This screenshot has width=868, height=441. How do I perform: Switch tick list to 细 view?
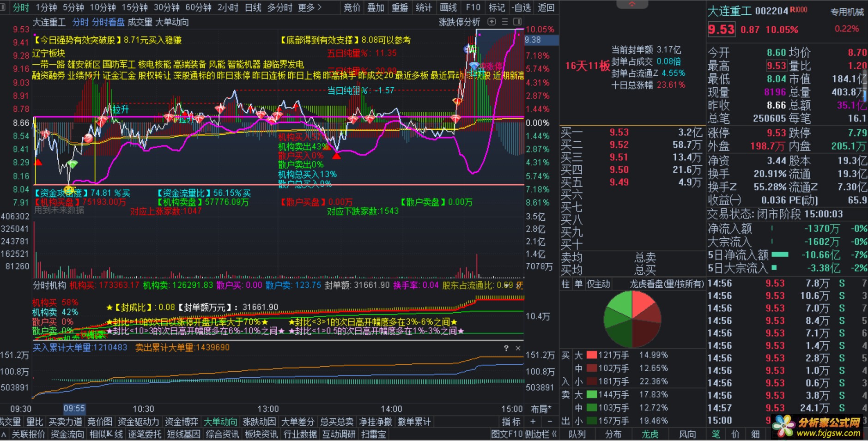point(755,434)
